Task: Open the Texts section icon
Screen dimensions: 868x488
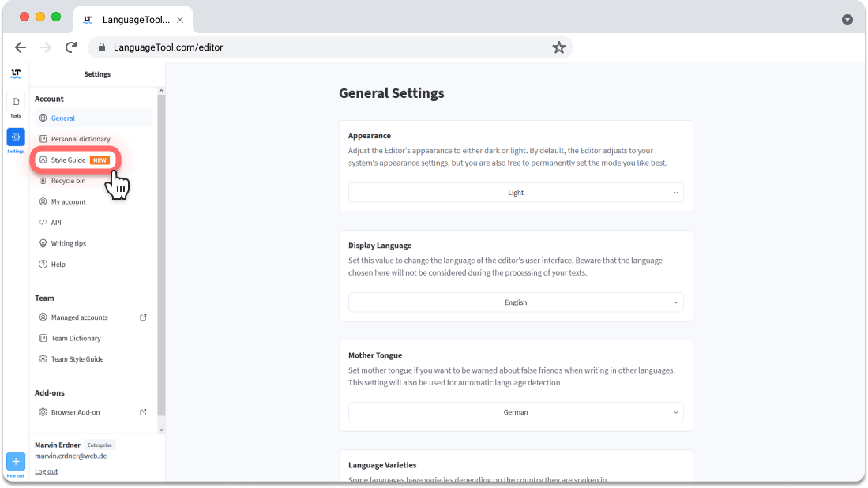Action: pos(16,102)
